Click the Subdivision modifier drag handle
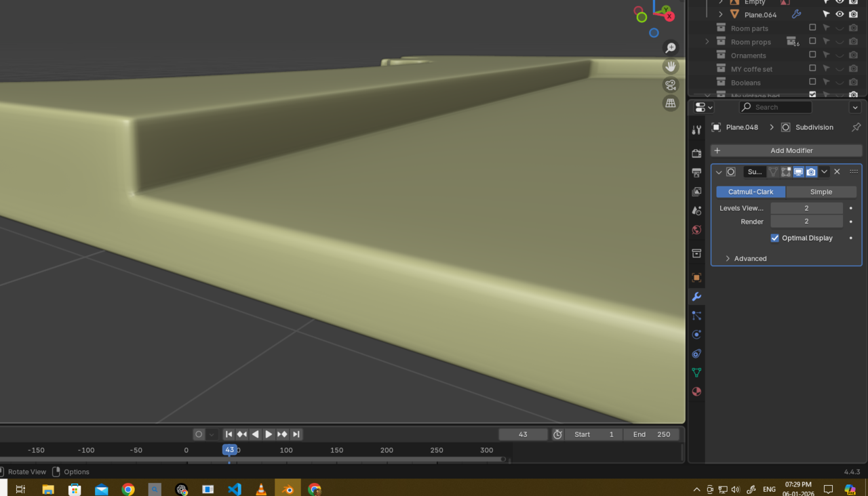 854,172
